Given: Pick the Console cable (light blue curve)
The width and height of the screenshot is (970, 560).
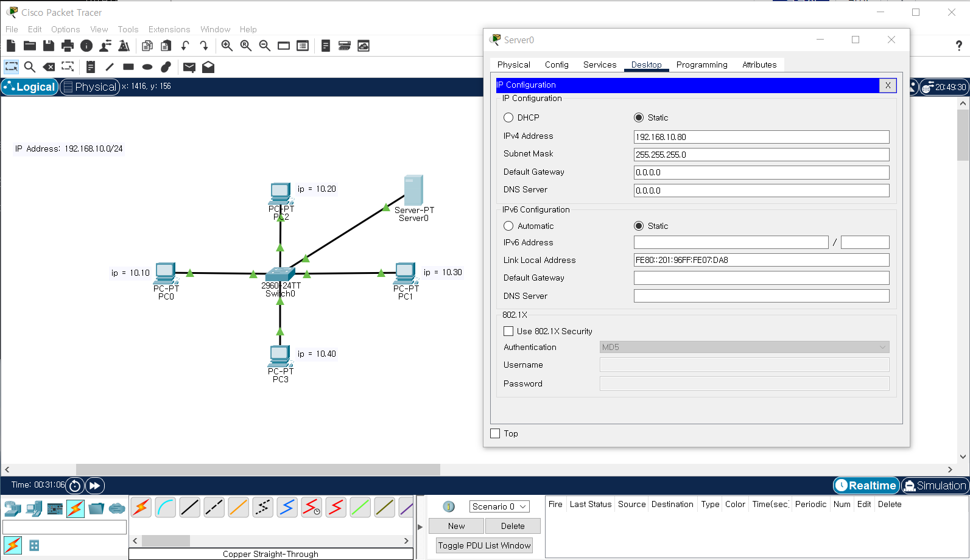Looking at the screenshot, I should coord(166,507).
